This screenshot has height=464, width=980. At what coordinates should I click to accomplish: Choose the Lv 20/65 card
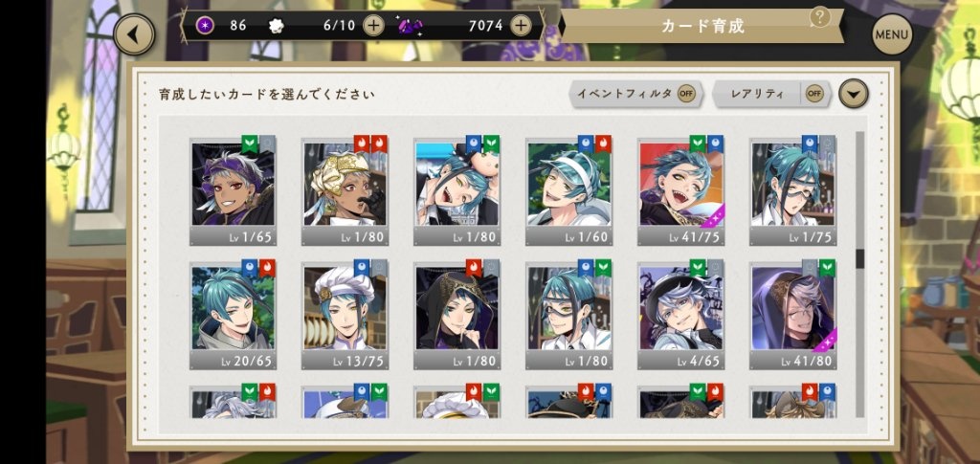pos(233,315)
